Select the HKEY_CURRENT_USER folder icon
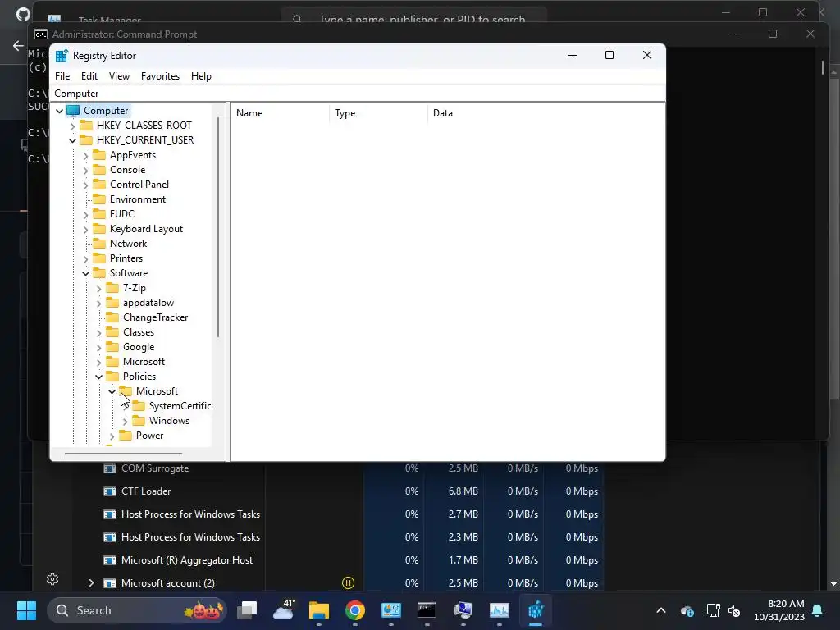Screen dimensions: 840x630 (85, 139)
